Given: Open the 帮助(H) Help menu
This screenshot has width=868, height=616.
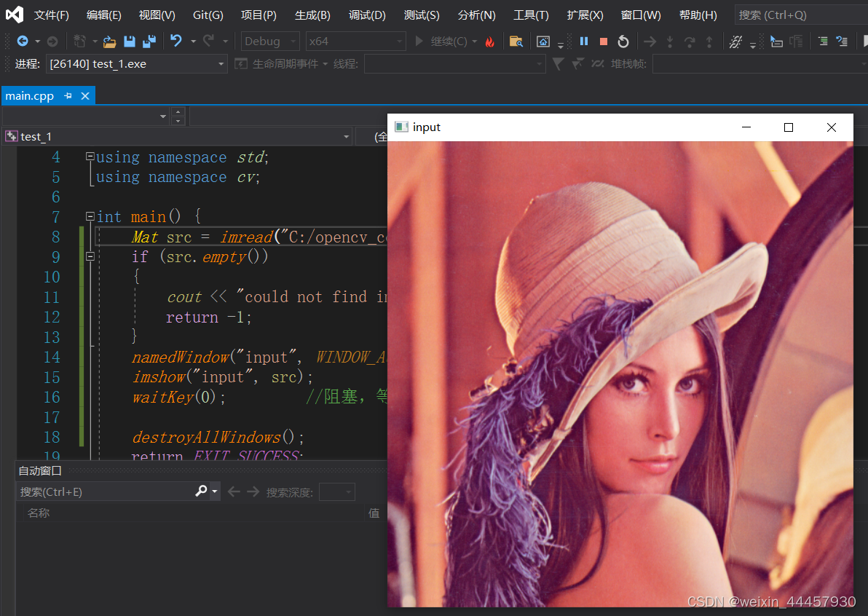Looking at the screenshot, I should [x=698, y=15].
